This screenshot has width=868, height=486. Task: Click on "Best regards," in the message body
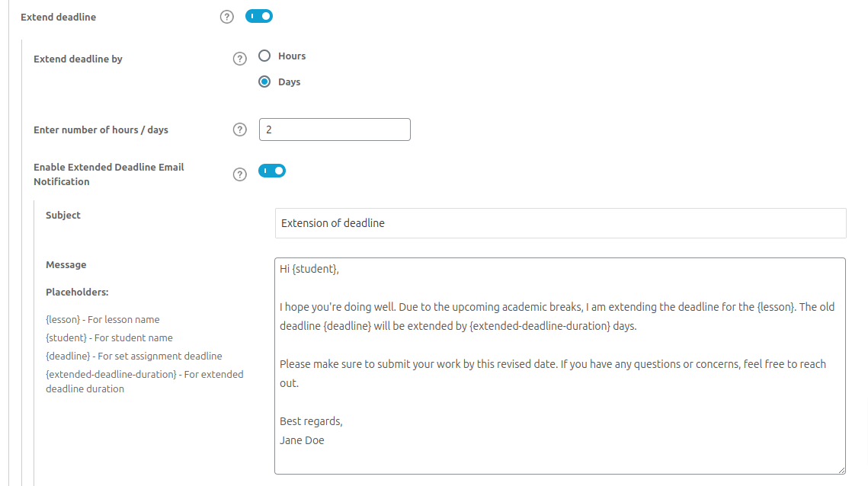pos(311,421)
